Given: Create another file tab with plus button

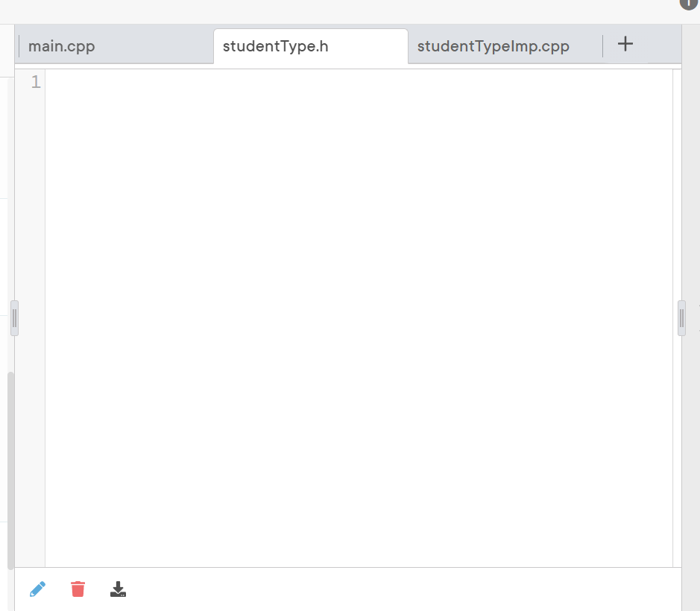Looking at the screenshot, I should (x=625, y=44).
